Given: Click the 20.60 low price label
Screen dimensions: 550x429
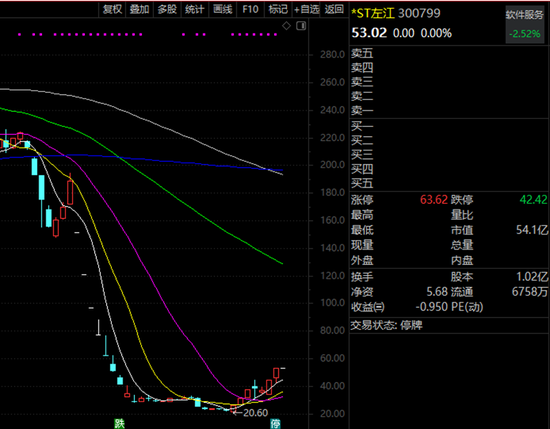Looking at the screenshot, I should pos(255,413).
